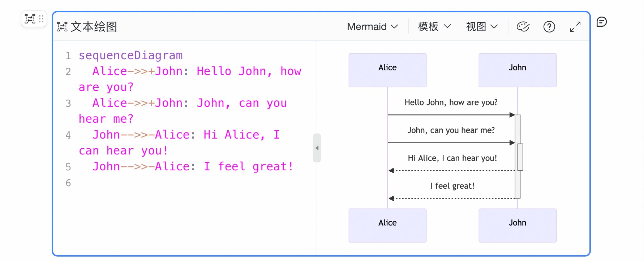Open the help question mark icon
Image resolution: width=644 pixels, height=262 pixels.
tap(549, 27)
